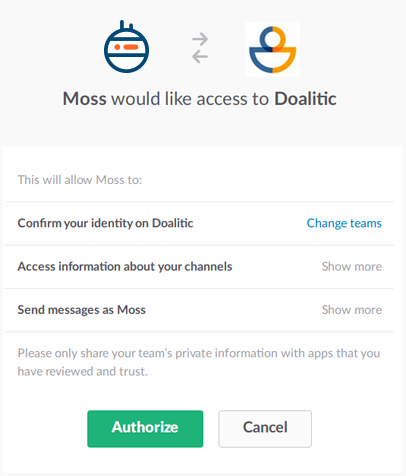Expand Show more for Send messages as Moss
Image resolution: width=406 pixels, height=476 pixels.
click(352, 310)
